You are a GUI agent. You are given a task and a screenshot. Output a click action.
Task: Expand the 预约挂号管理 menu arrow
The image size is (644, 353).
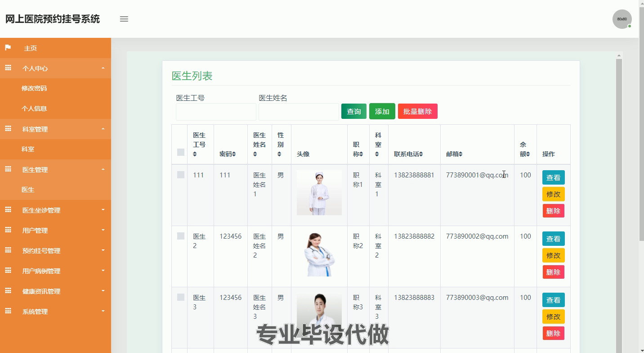(x=103, y=250)
